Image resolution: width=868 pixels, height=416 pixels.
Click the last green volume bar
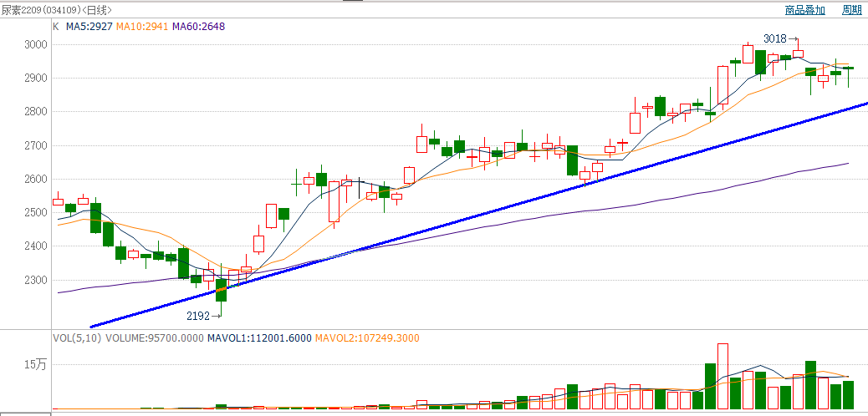pyautogui.click(x=848, y=394)
